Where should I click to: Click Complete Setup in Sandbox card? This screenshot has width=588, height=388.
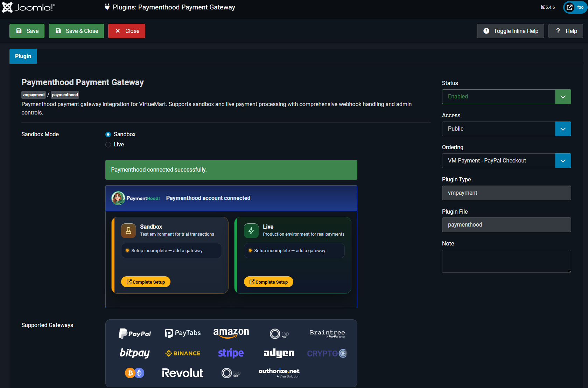(x=146, y=282)
